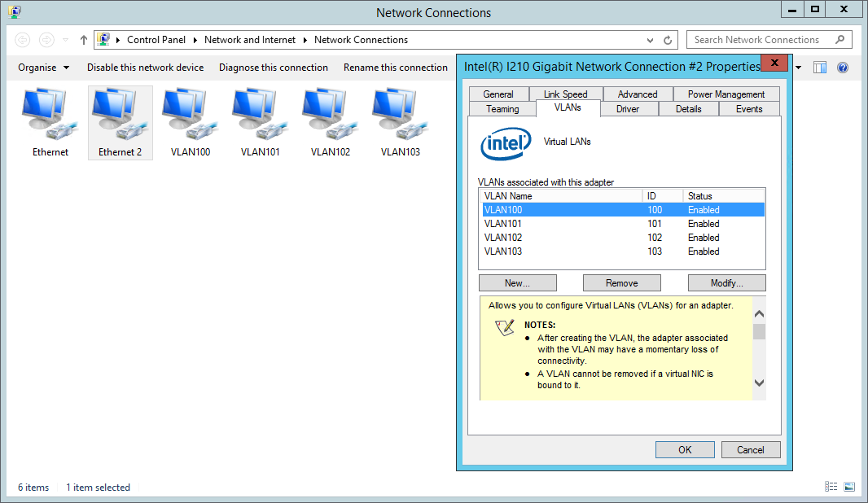Switch to details view in status bar
The width and height of the screenshot is (868, 503).
[831, 487]
